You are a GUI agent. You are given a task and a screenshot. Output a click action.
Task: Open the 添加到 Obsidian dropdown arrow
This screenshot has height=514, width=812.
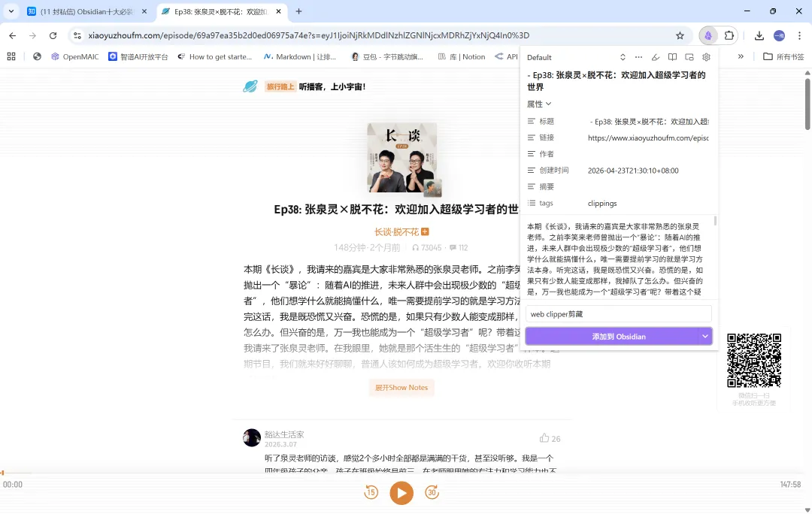[704, 337]
